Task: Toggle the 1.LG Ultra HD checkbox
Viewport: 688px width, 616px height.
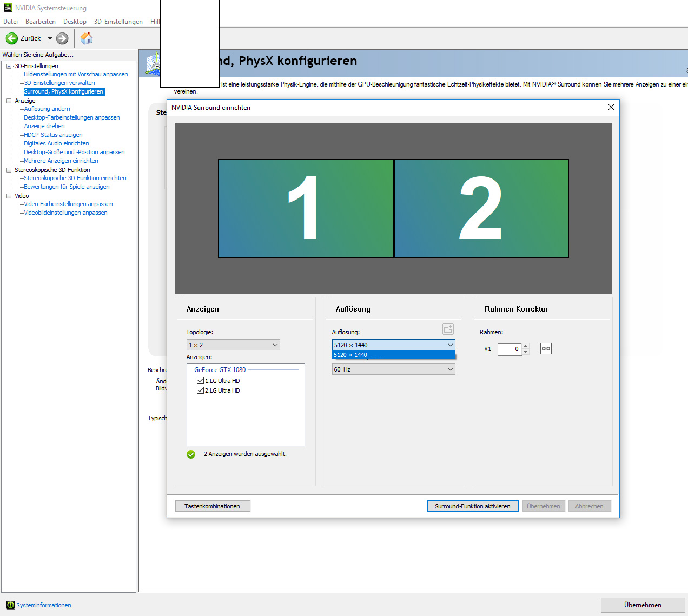Action: point(201,381)
